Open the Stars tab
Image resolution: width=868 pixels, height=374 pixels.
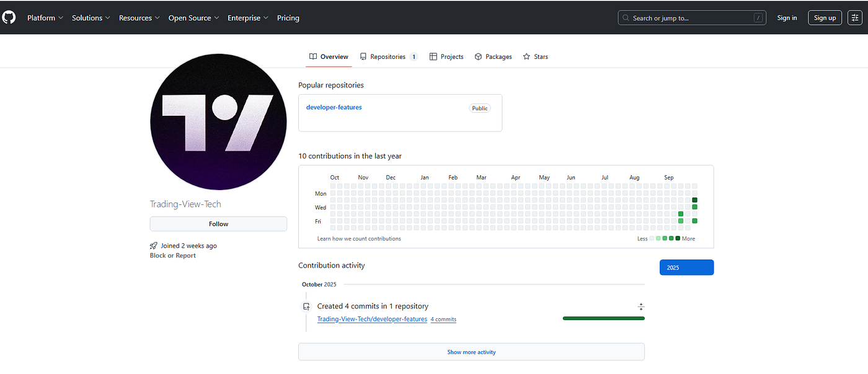pyautogui.click(x=536, y=56)
